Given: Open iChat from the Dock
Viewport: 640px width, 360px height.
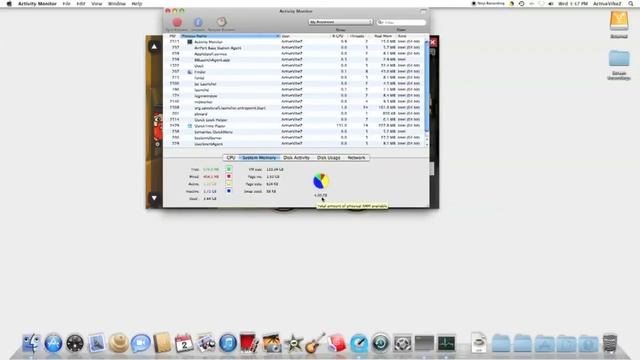Looking at the screenshot, I should tap(140, 343).
